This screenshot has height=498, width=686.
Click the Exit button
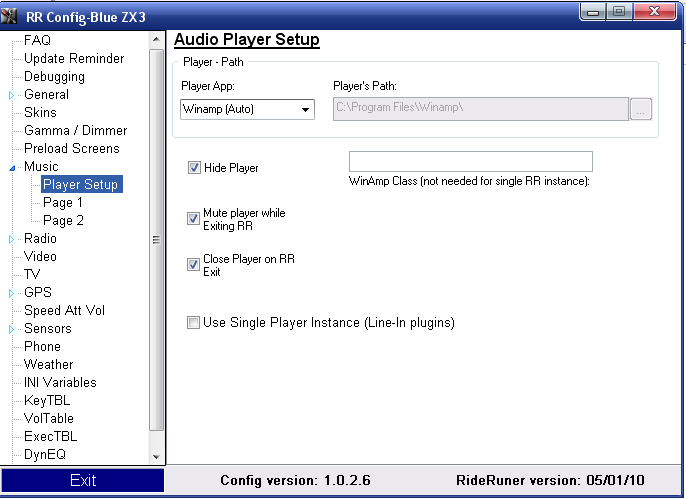83,480
